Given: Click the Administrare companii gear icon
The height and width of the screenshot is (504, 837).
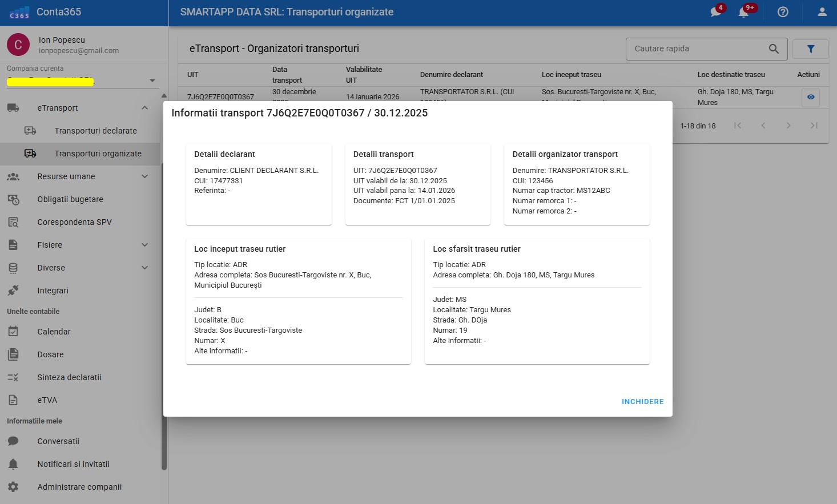Looking at the screenshot, I should (x=13, y=487).
